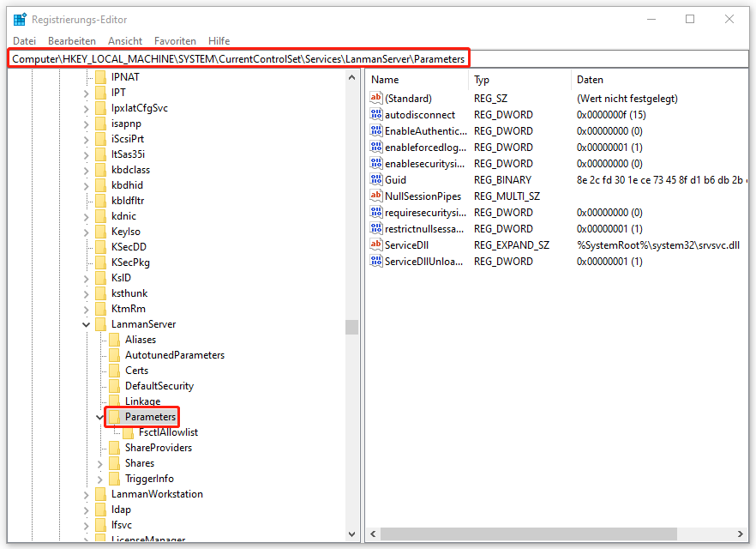The height and width of the screenshot is (549, 756).
Task: Collapse the Parameters subkey chevron
Action: tap(99, 417)
